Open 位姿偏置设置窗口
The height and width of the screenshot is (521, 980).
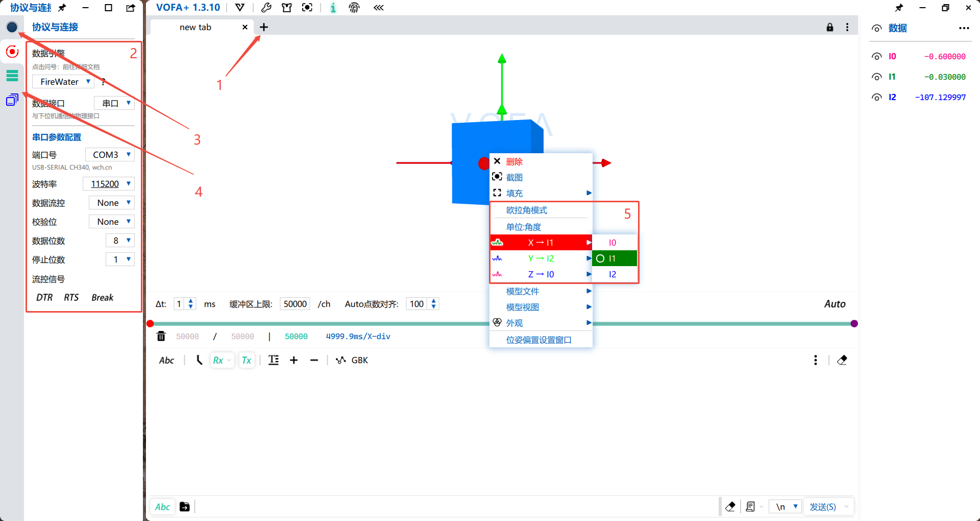[x=541, y=340]
